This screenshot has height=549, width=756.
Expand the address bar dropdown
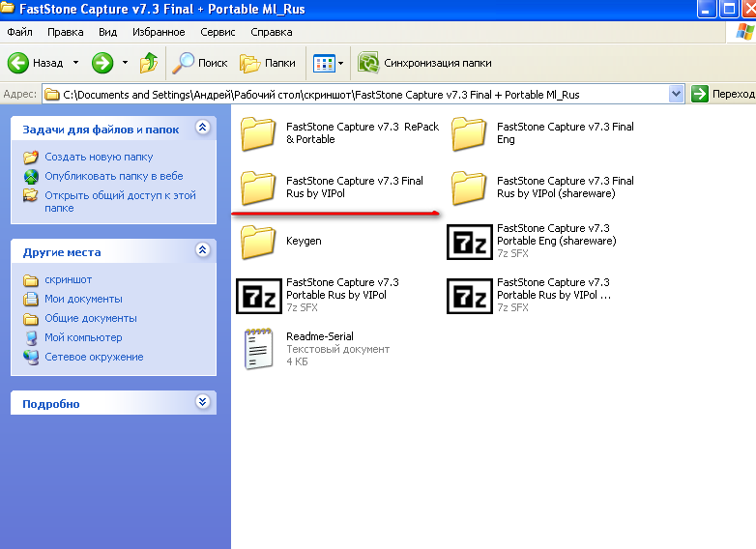click(x=676, y=94)
